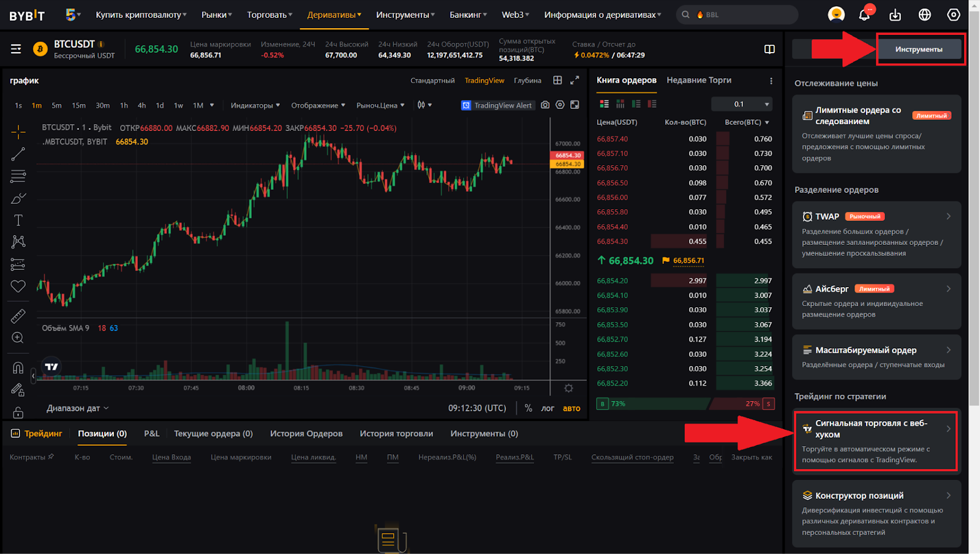Open the Рыноч.Цена dropdown
Viewport: 980px width, 554px height.
[x=380, y=105]
